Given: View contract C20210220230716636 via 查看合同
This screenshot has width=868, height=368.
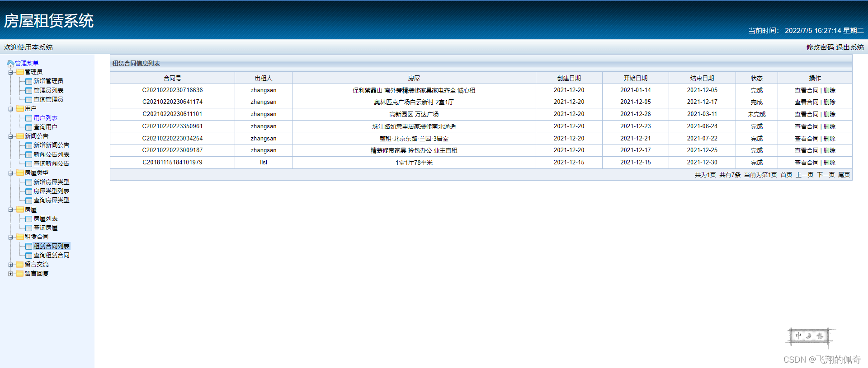Looking at the screenshot, I should pos(806,90).
